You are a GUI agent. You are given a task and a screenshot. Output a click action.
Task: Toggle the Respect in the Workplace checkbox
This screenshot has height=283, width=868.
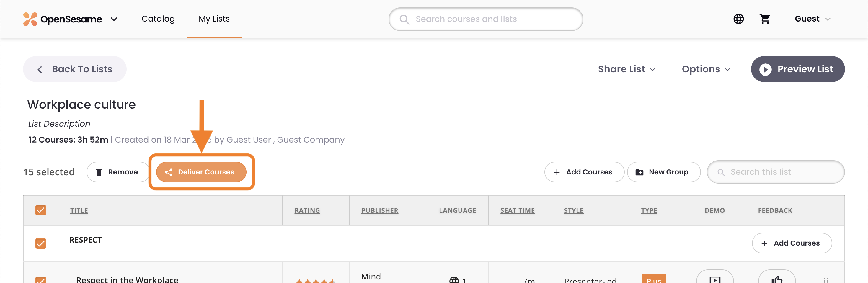[x=41, y=280]
